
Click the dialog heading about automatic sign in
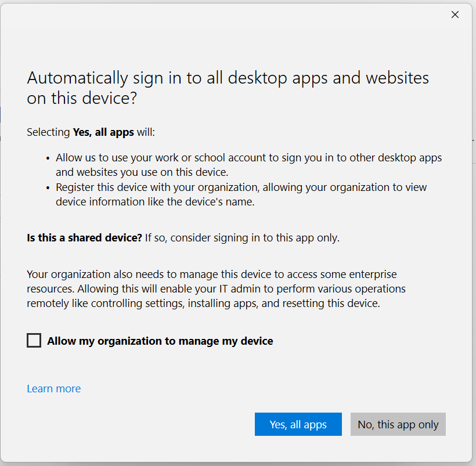pyautogui.click(x=228, y=88)
